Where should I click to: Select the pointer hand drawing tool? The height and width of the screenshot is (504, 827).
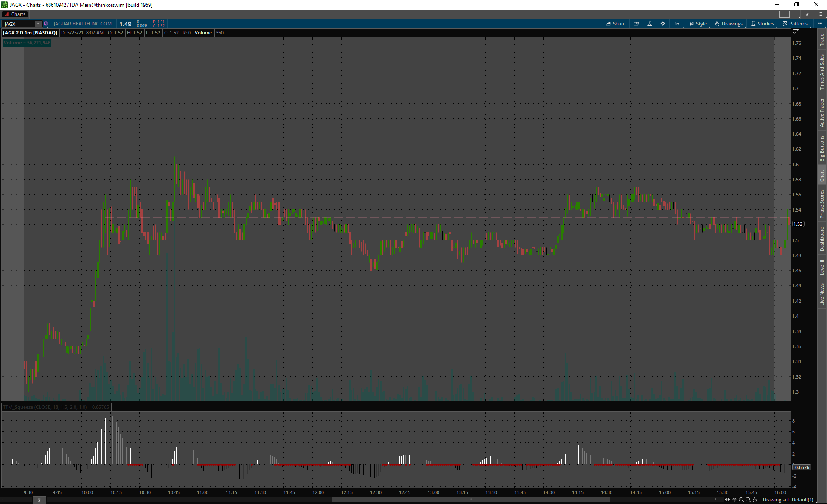coord(755,500)
